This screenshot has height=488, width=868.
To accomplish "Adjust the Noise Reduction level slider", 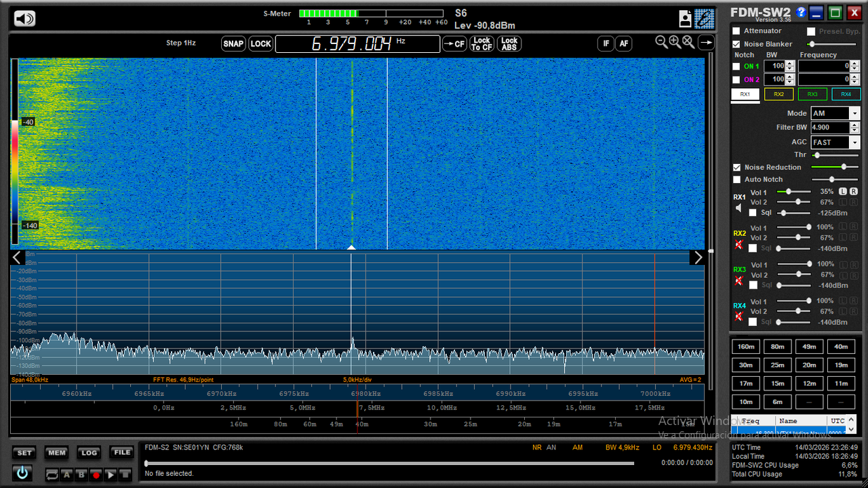I will [x=834, y=167].
